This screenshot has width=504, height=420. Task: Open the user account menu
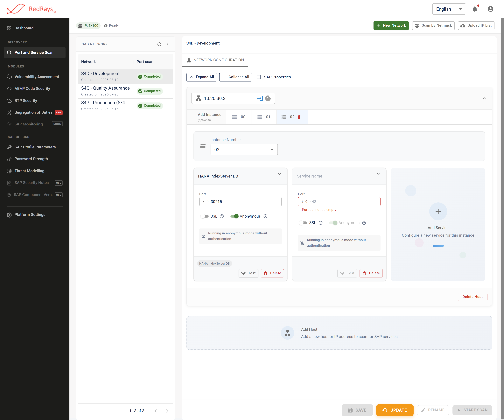coord(490,9)
